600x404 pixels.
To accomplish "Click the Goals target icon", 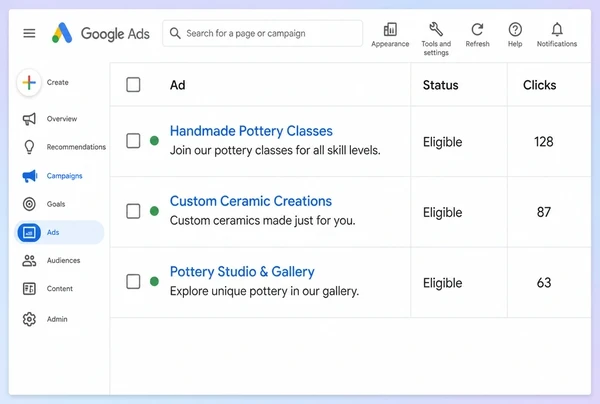I will [29, 204].
